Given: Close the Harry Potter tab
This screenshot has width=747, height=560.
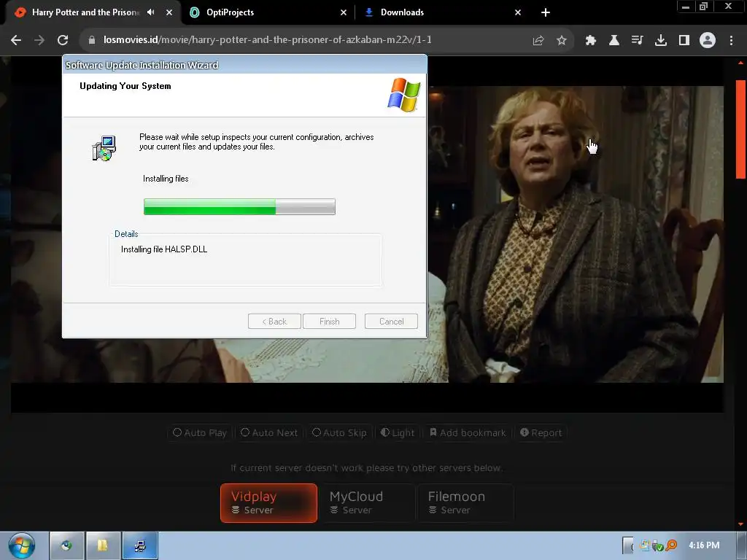Looking at the screenshot, I should pos(169,12).
